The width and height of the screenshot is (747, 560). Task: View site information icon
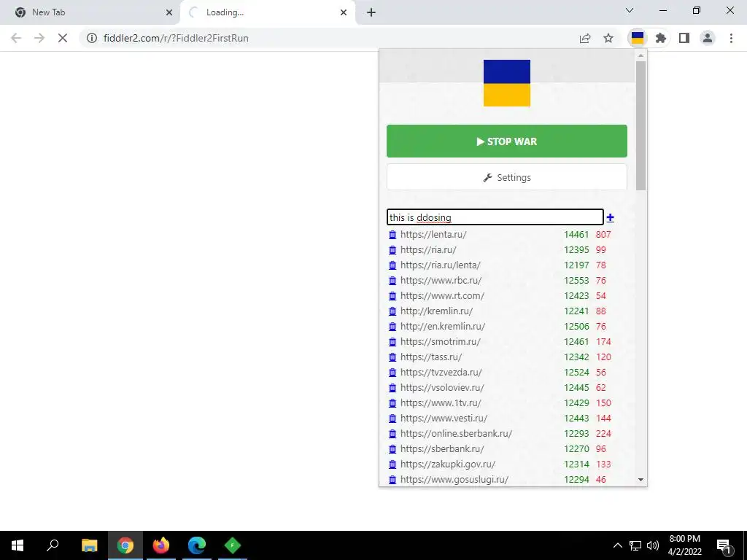[x=92, y=38]
